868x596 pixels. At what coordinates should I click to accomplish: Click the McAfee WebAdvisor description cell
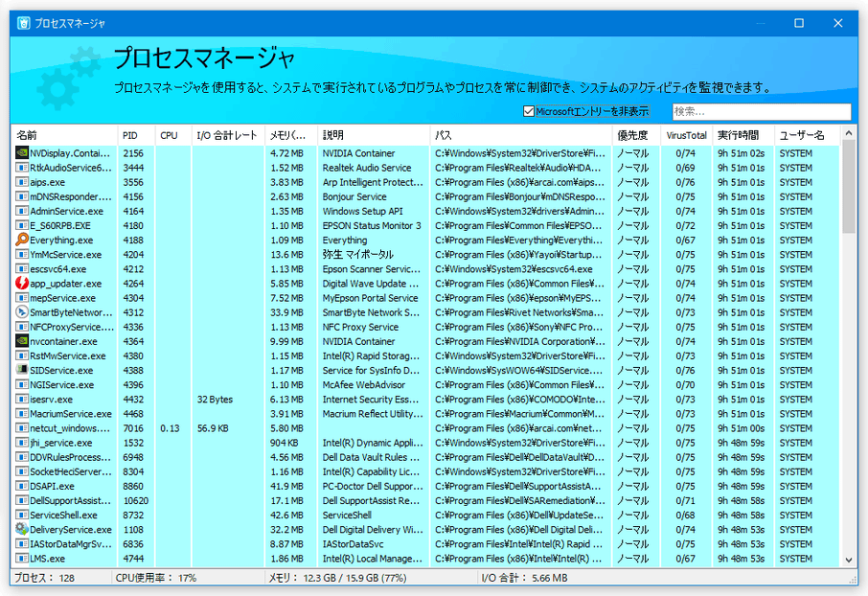364,384
